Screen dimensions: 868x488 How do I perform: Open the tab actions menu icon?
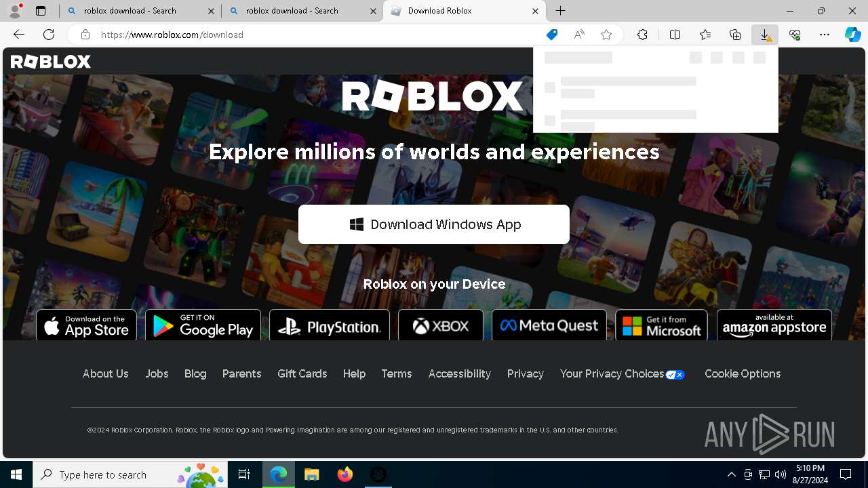(x=41, y=11)
